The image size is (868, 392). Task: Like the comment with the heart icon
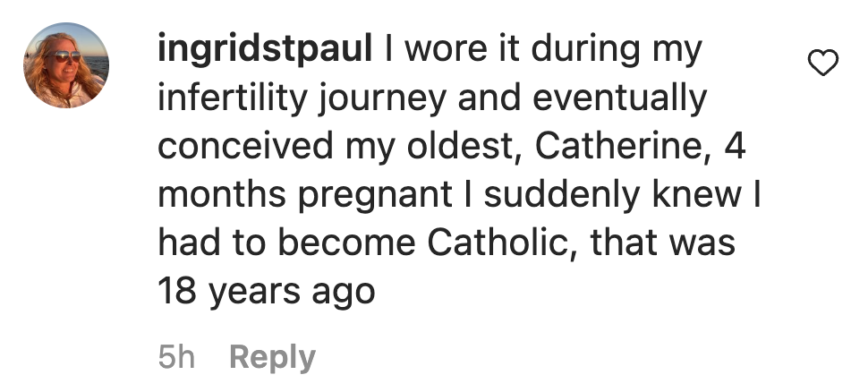(822, 63)
